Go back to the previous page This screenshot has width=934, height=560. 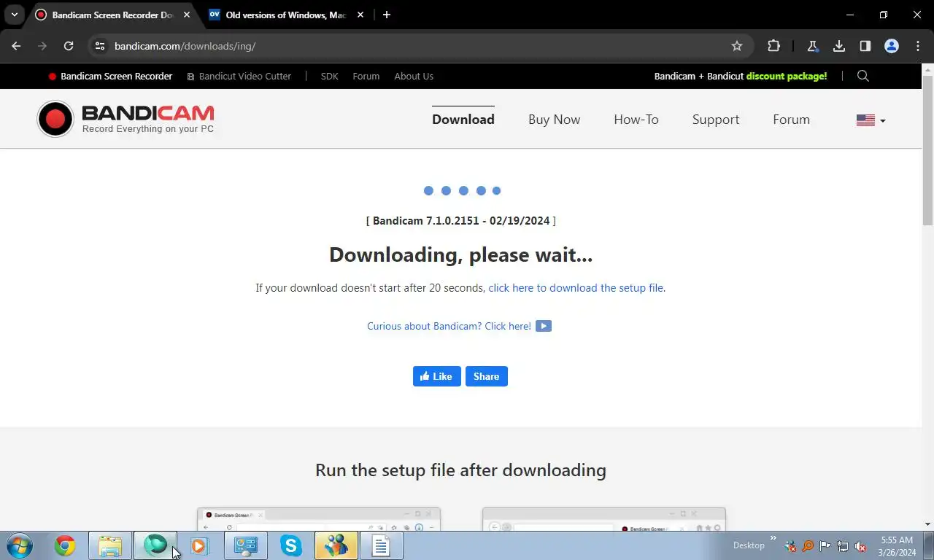point(16,46)
